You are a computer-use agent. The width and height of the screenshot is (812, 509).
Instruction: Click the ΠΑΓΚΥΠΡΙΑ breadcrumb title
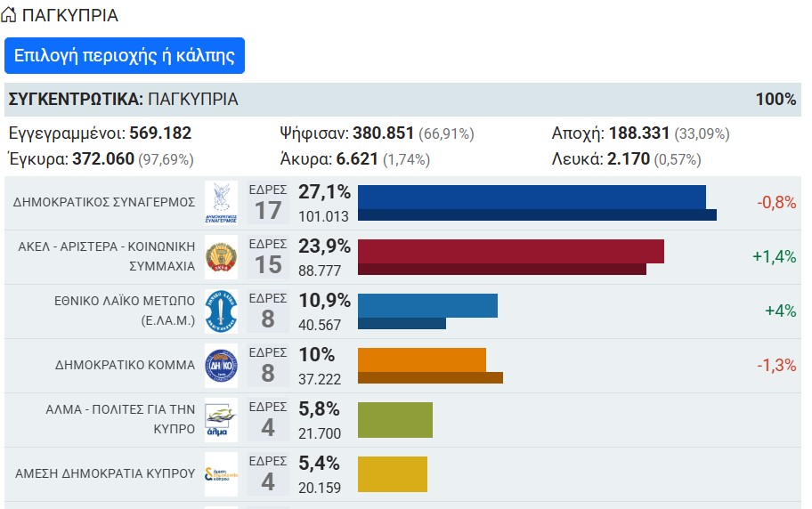(70, 15)
